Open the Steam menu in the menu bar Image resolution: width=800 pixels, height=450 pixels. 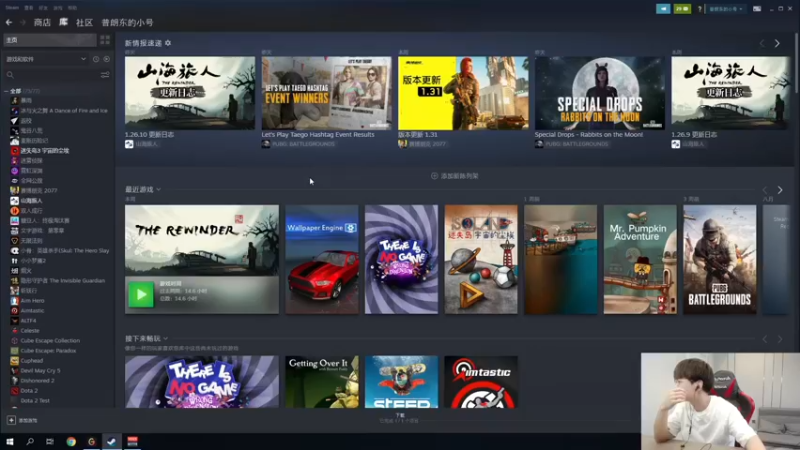point(12,8)
